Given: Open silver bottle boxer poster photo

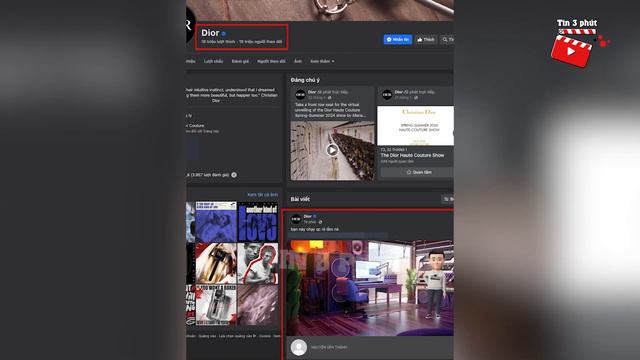Looking at the screenshot, I should (x=216, y=305).
